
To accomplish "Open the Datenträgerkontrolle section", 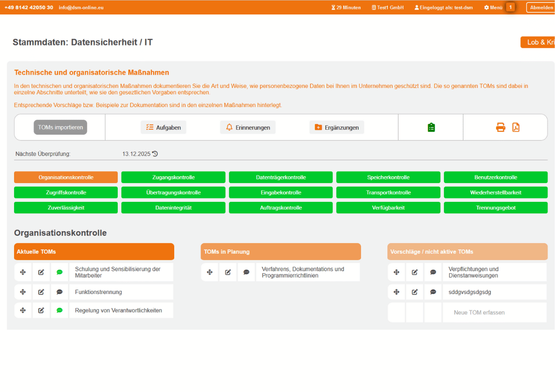I will click(x=281, y=177).
